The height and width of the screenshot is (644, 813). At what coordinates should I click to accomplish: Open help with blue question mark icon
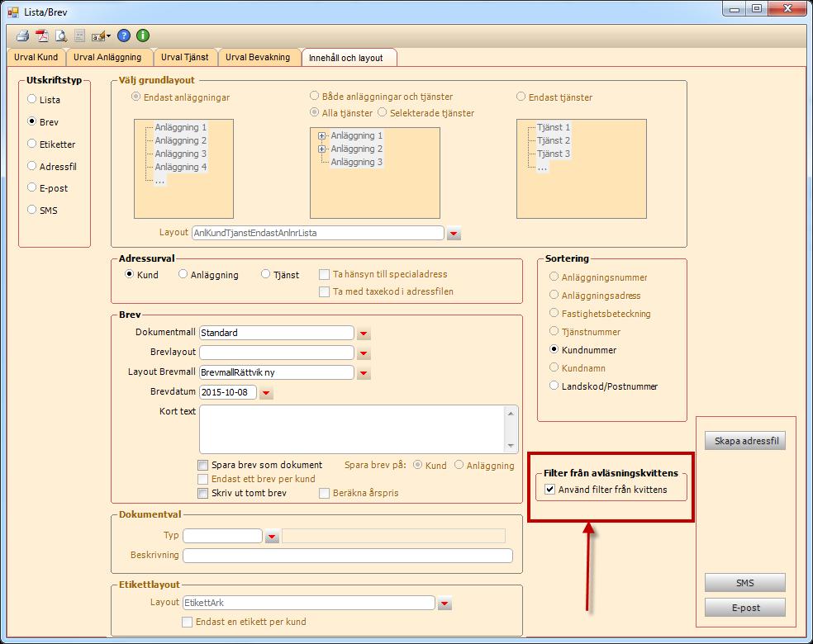123,36
